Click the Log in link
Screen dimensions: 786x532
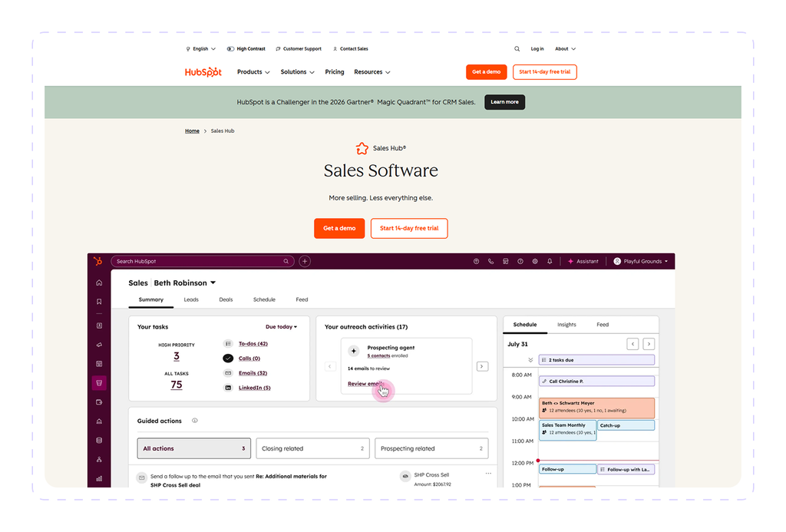click(x=537, y=49)
